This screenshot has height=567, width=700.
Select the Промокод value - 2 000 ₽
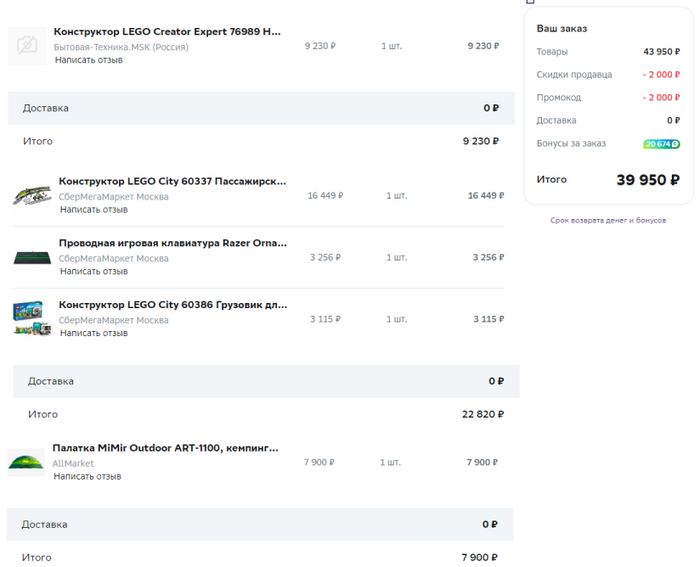pos(661,97)
